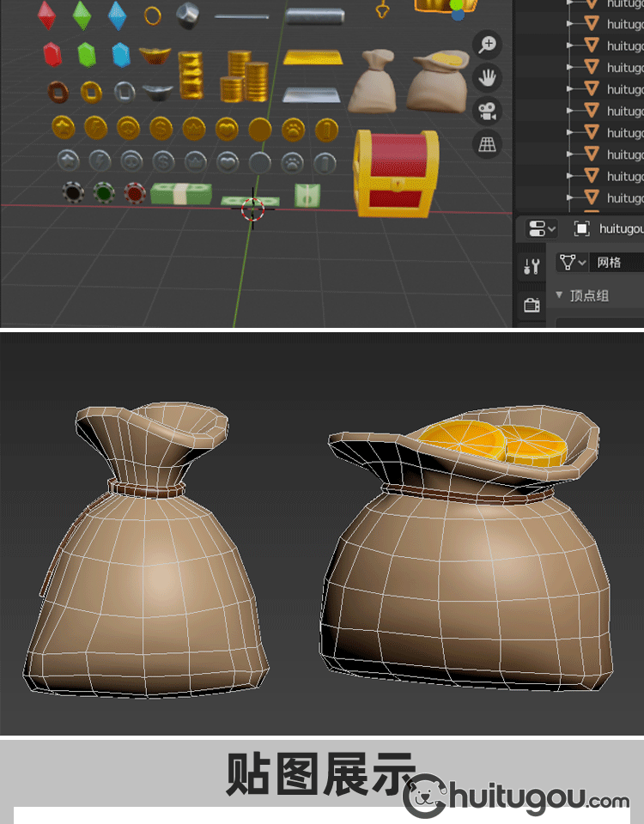Select the silver star coin
This screenshot has width=644, height=824.
(69, 161)
